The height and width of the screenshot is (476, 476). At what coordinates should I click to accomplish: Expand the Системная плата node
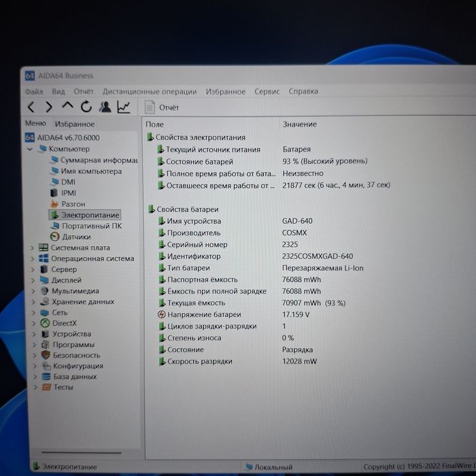(x=32, y=248)
